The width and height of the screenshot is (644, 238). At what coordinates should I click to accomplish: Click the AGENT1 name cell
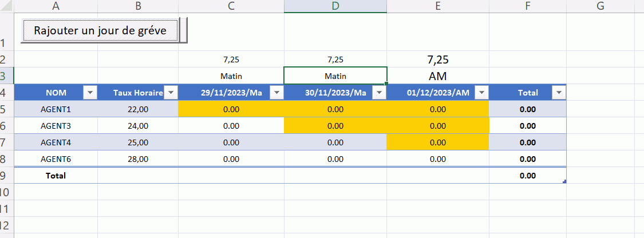[56, 109]
